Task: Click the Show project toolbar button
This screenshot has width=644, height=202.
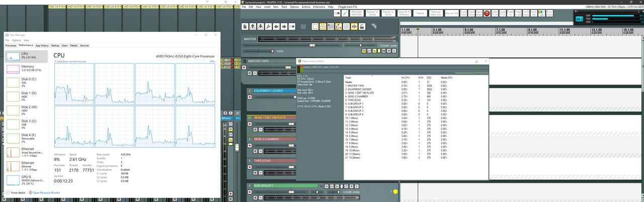Action: (549, 13)
